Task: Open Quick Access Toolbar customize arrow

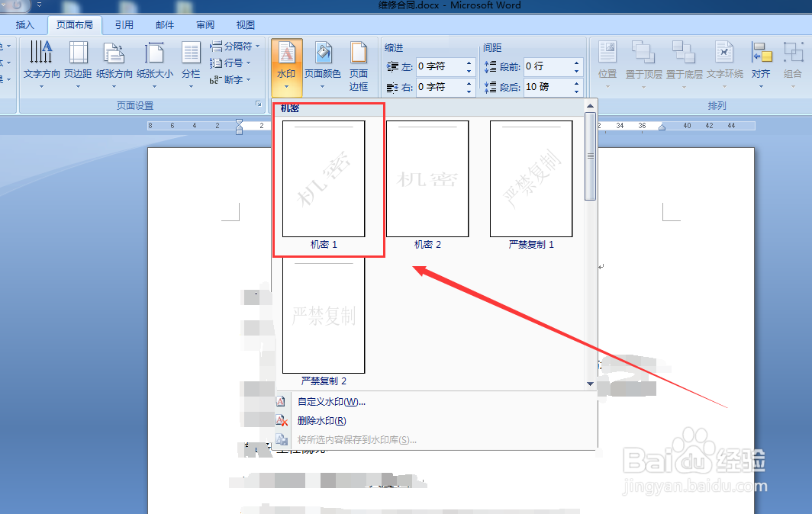Action: 40,5
